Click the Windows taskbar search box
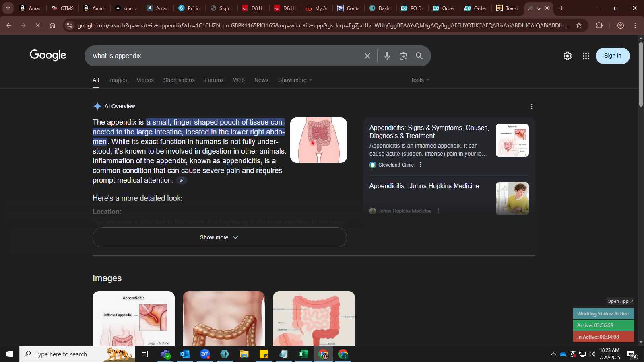 tap(77, 354)
